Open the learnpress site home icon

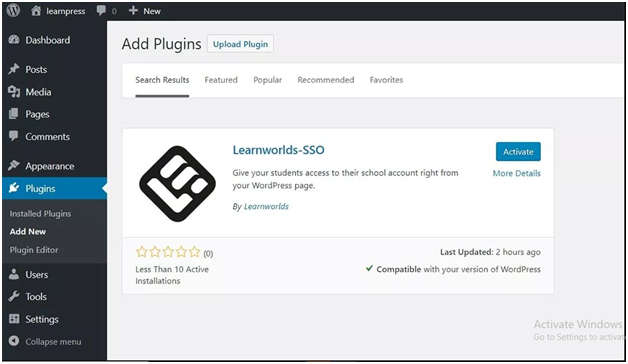(x=36, y=11)
